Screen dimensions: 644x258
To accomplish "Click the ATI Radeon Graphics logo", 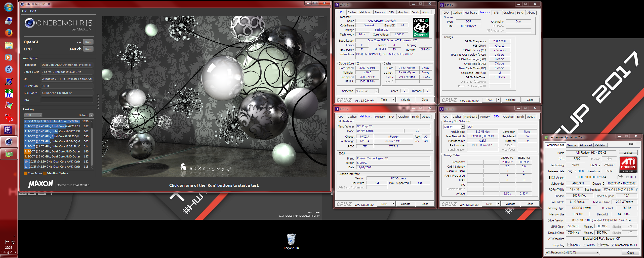I will coord(628,165).
